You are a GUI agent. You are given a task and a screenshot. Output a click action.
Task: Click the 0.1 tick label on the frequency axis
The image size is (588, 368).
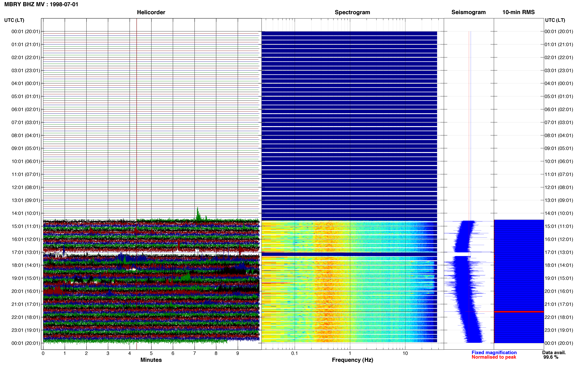point(295,353)
